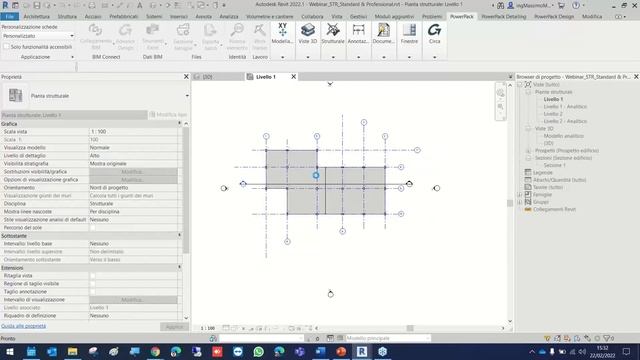Click the horizontal scrollbar thumb in view

coord(410,328)
